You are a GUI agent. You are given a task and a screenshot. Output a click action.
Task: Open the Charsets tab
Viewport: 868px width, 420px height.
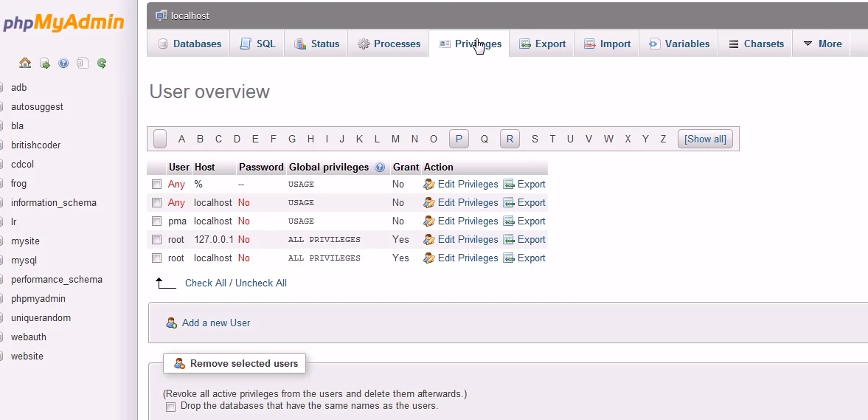click(756, 44)
